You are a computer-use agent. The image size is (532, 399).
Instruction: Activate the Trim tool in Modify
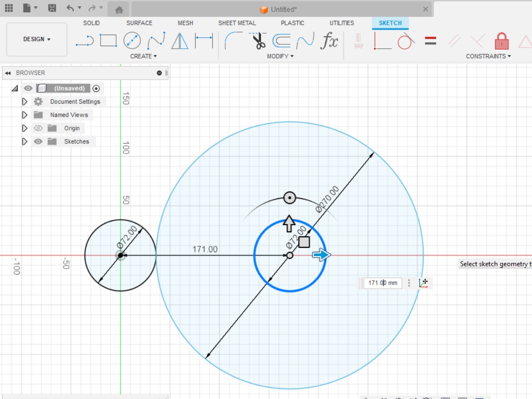[x=257, y=40]
